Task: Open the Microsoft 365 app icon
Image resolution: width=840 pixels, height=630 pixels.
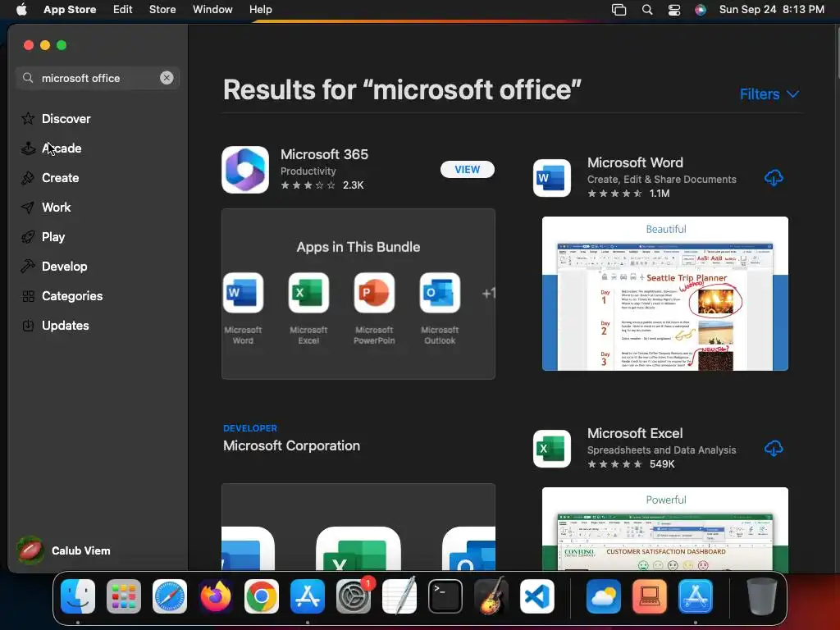Action: tap(245, 170)
